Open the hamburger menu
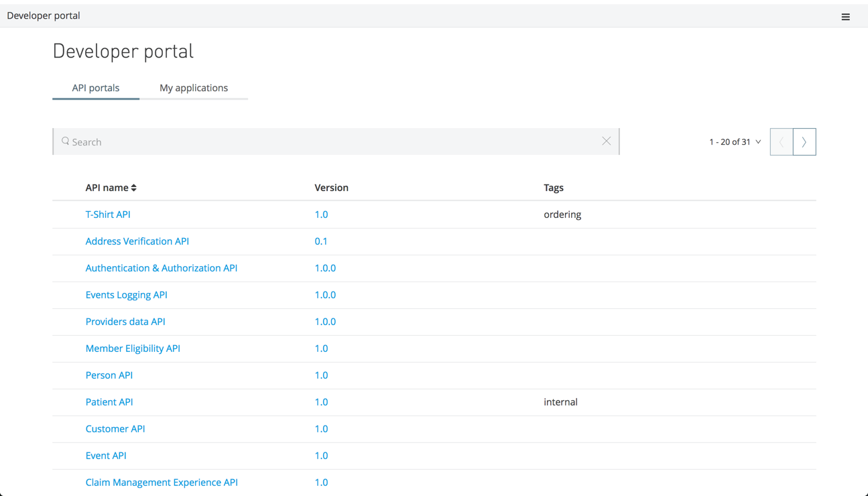Viewport: 868px width, 496px height. pos(845,16)
